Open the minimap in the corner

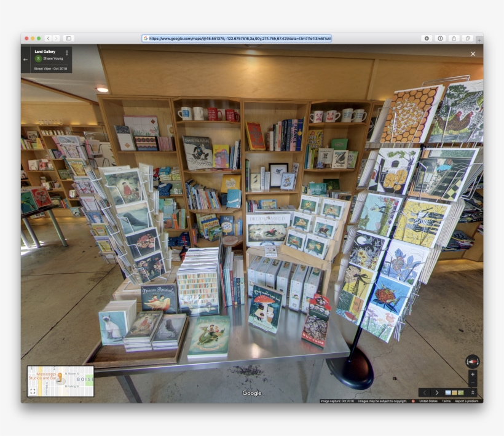pos(60,381)
